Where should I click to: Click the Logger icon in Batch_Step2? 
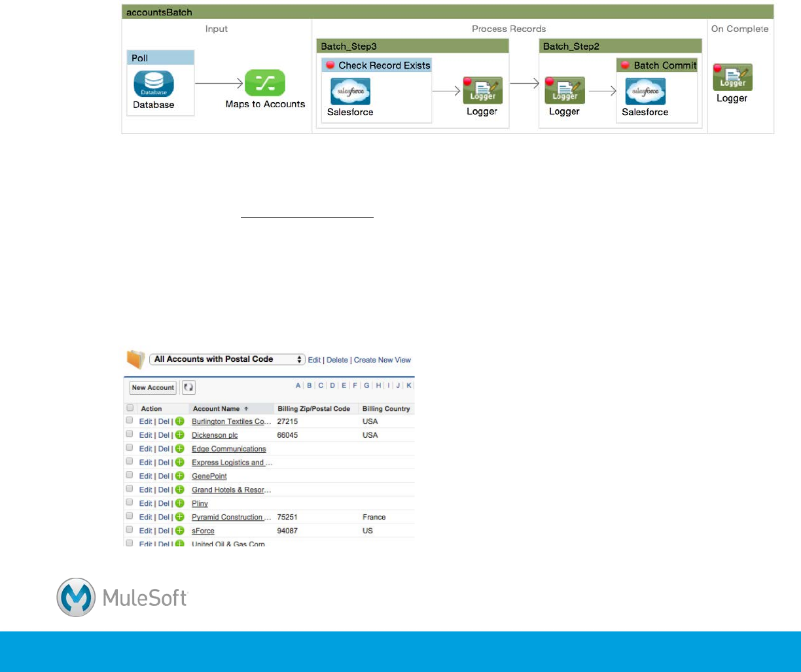click(x=564, y=90)
